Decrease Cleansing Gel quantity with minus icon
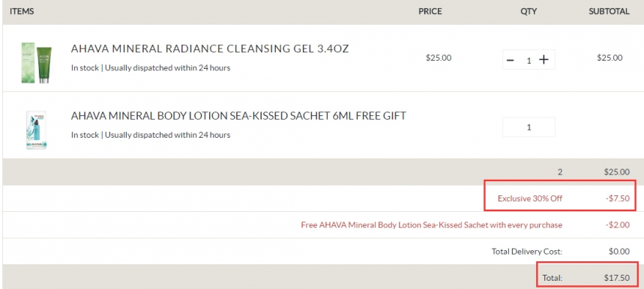Image resolution: width=644 pixels, height=289 pixels. (510, 60)
